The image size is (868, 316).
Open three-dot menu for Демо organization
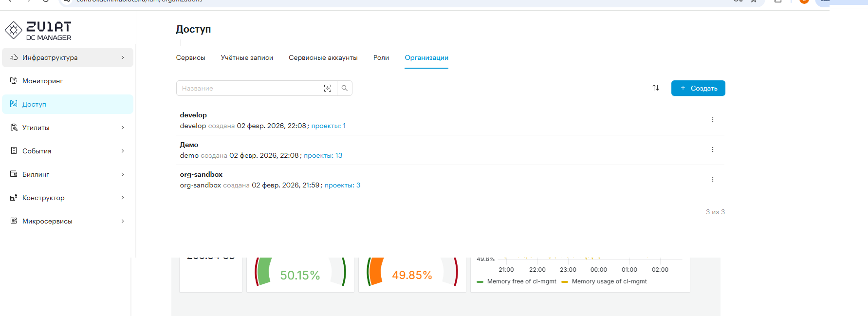point(713,149)
